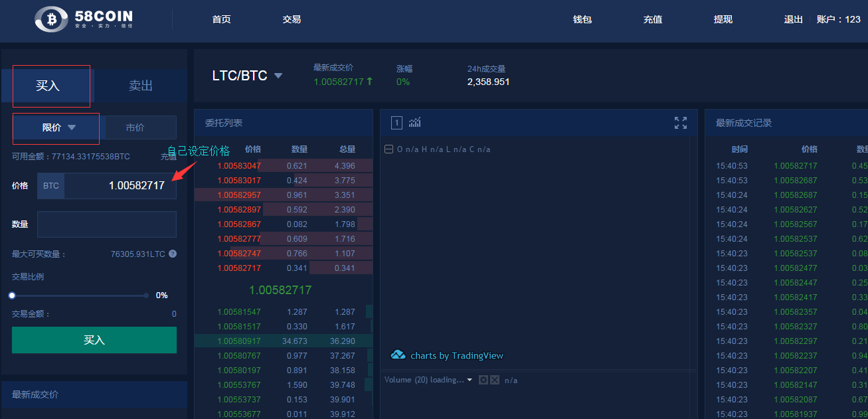The height and width of the screenshot is (419, 868).
Task: Click the TradingView cloud logo
Action: (x=398, y=355)
